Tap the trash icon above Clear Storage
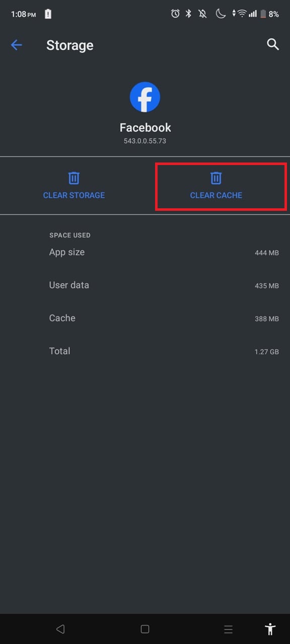290x644 pixels. point(74,178)
